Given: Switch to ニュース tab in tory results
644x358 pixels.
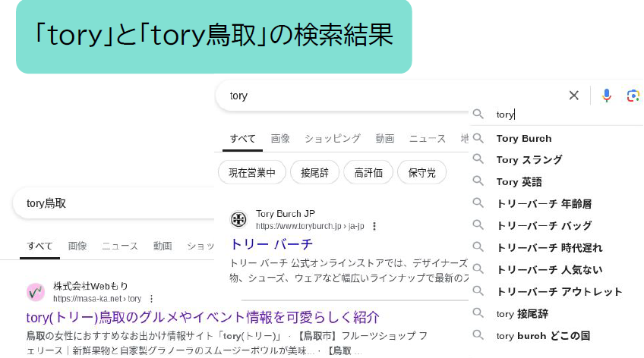Looking at the screenshot, I should coord(427,139).
